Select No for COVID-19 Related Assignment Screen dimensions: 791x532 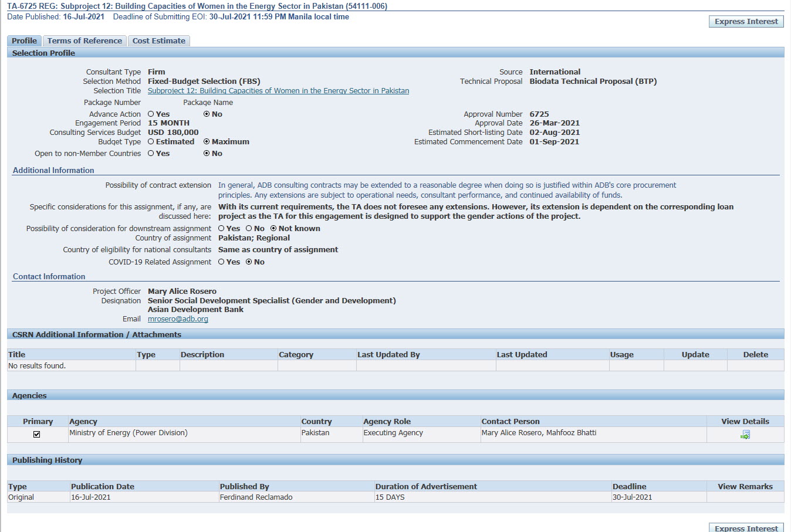[249, 262]
